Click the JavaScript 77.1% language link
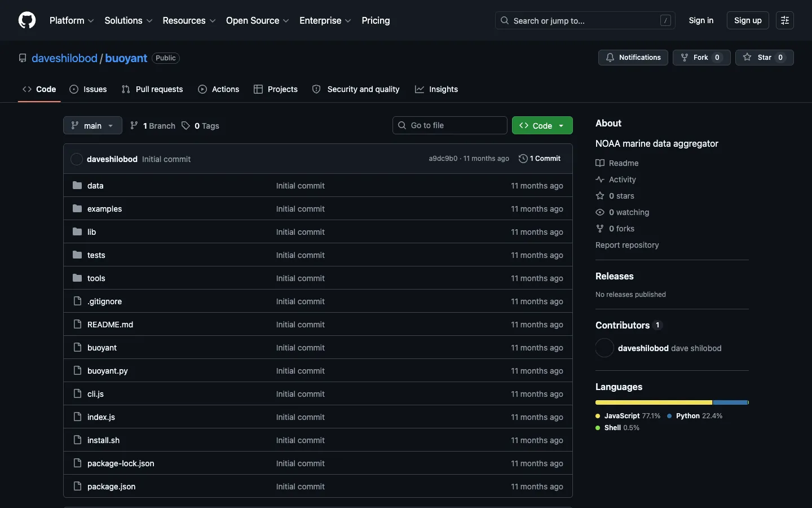This screenshot has width=812, height=508. (x=628, y=416)
